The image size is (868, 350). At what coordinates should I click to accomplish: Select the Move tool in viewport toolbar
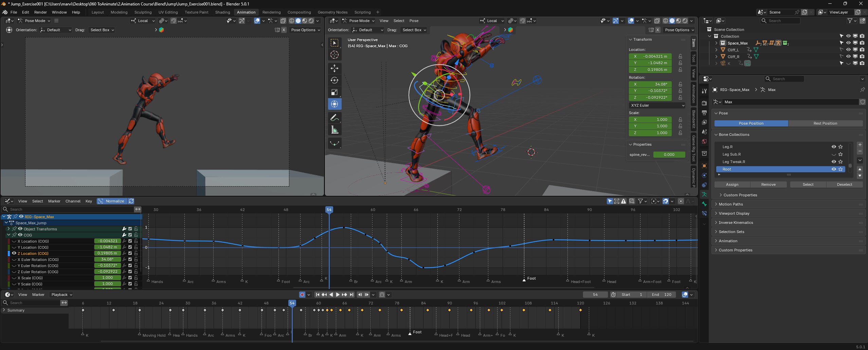click(334, 68)
